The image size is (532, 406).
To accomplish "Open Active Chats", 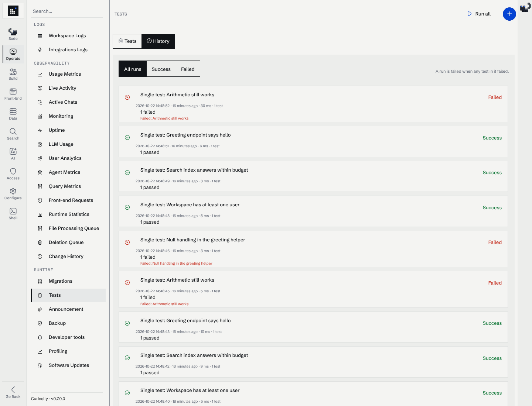I will (x=68, y=102).
